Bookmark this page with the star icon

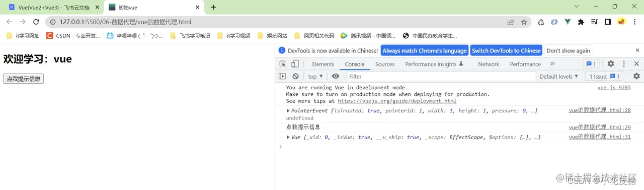(524, 22)
